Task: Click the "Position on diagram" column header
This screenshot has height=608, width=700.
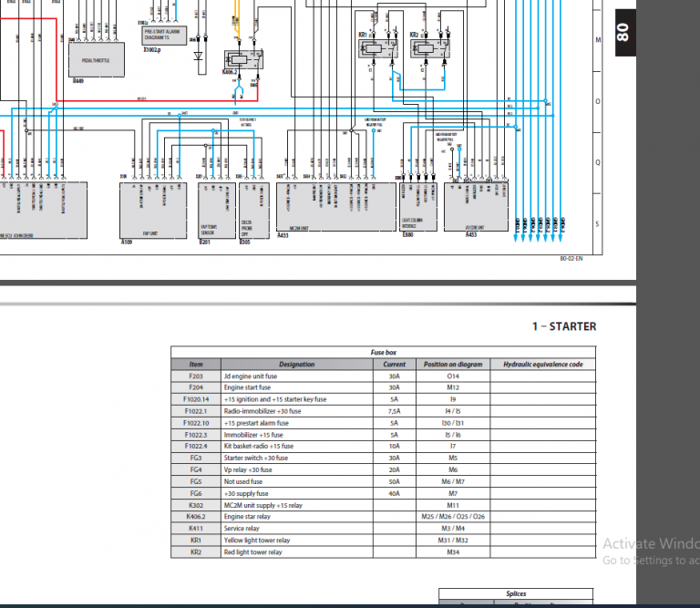Action: pyautogui.click(x=453, y=365)
